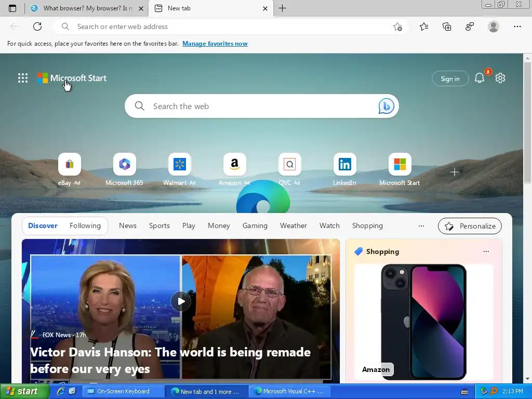Switch to Microsoft Visual C++ taskbar item
The height and width of the screenshot is (399, 532).
coord(290,391)
